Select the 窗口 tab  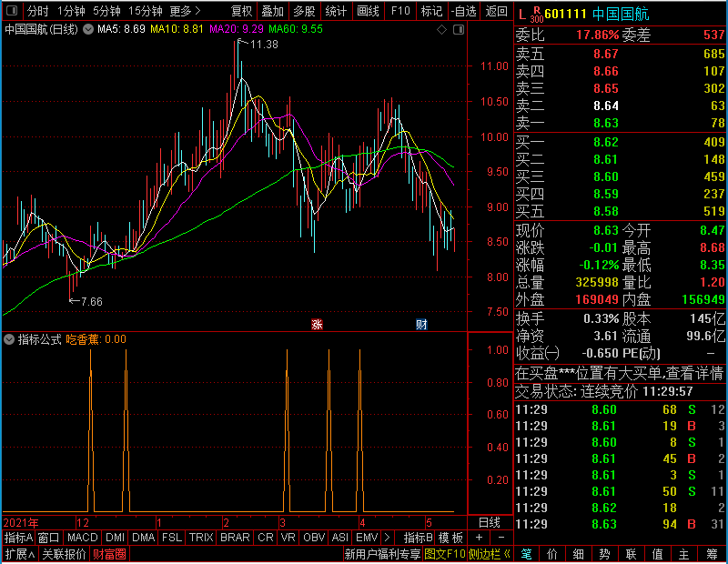tap(49, 538)
